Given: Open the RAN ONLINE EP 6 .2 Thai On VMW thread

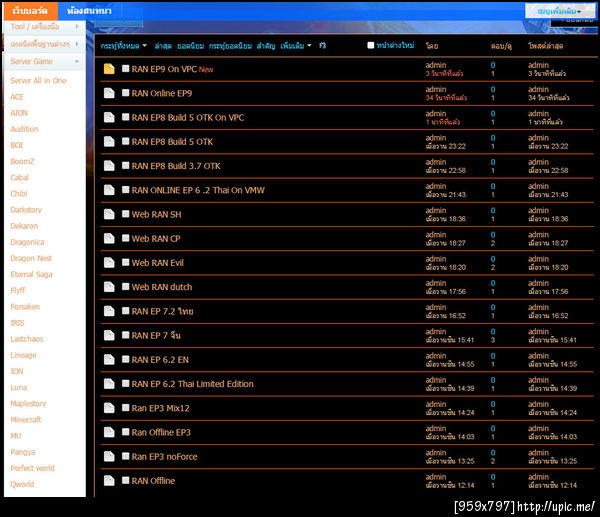Looking at the screenshot, I should (x=198, y=190).
